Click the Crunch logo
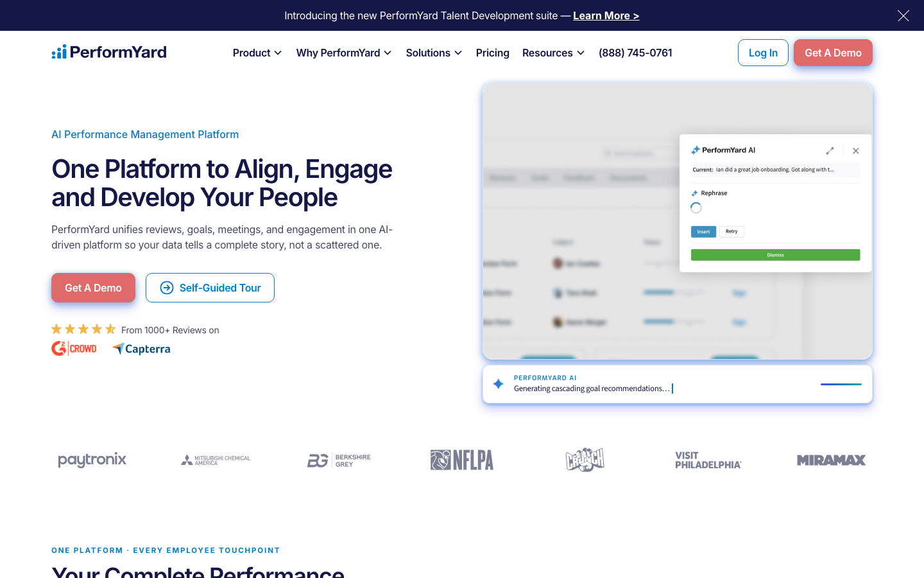 point(585,460)
